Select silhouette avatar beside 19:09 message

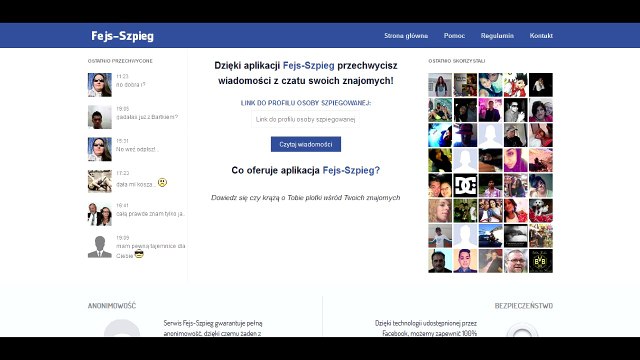(100, 246)
